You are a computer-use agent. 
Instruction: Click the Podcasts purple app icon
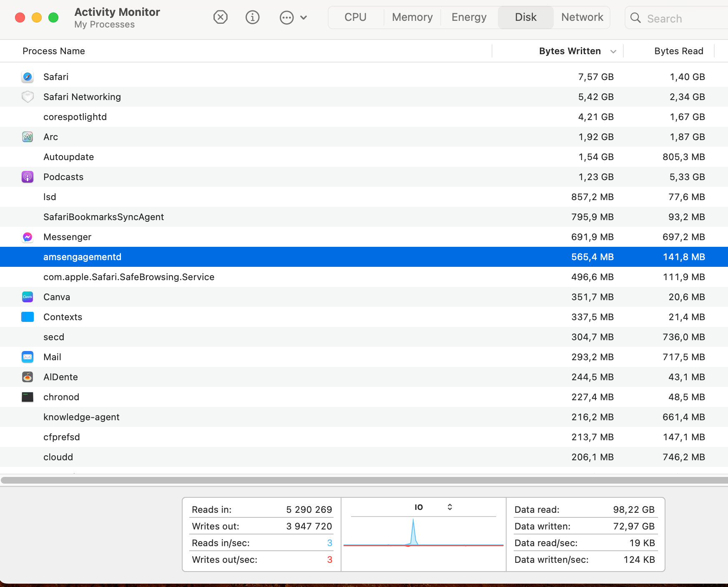(x=28, y=177)
